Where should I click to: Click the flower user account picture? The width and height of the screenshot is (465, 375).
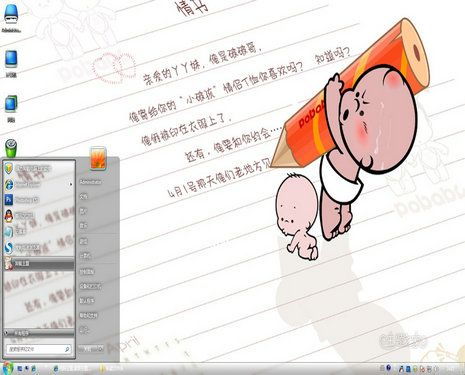(98, 158)
